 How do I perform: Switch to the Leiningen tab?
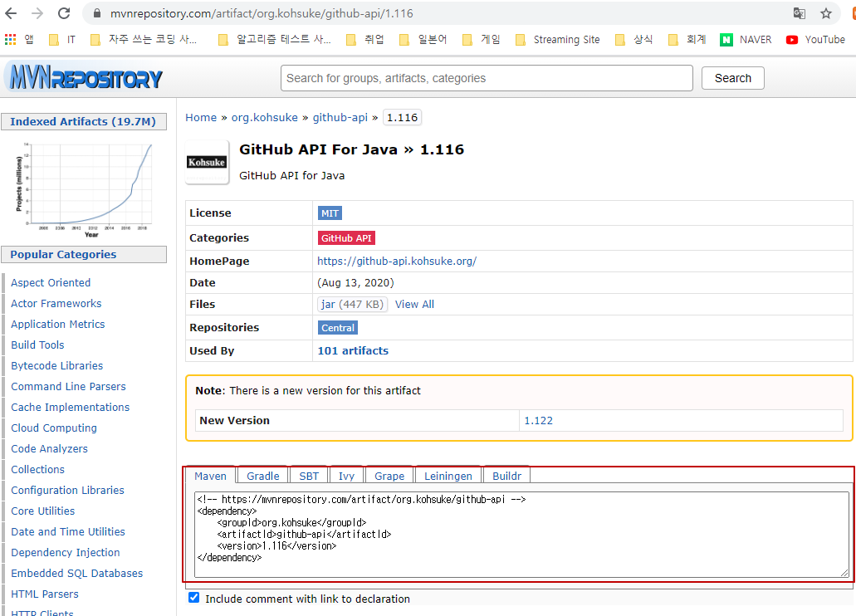pos(448,476)
